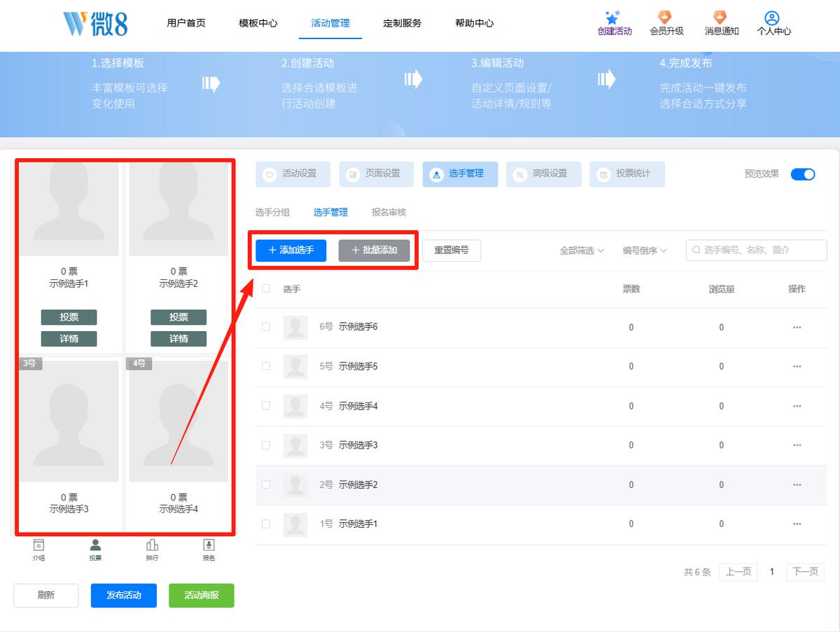Click the 创建活动 star icon
Screen dimensions: 840x632
point(614,17)
